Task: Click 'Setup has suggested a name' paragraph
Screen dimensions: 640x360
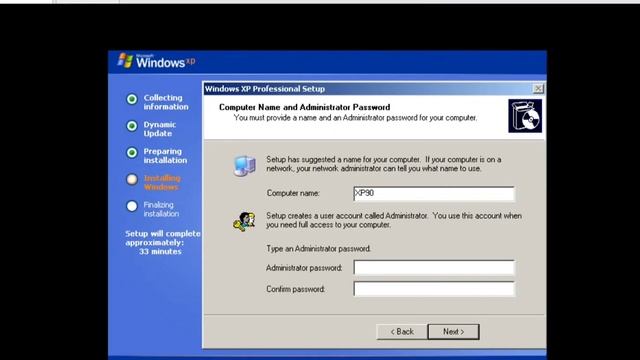Action: click(x=384, y=164)
